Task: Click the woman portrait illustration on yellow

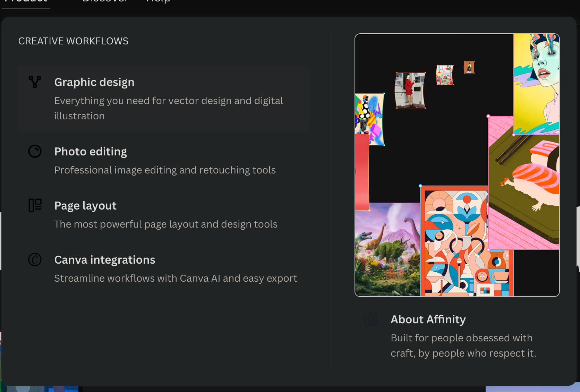Action: (x=536, y=83)
